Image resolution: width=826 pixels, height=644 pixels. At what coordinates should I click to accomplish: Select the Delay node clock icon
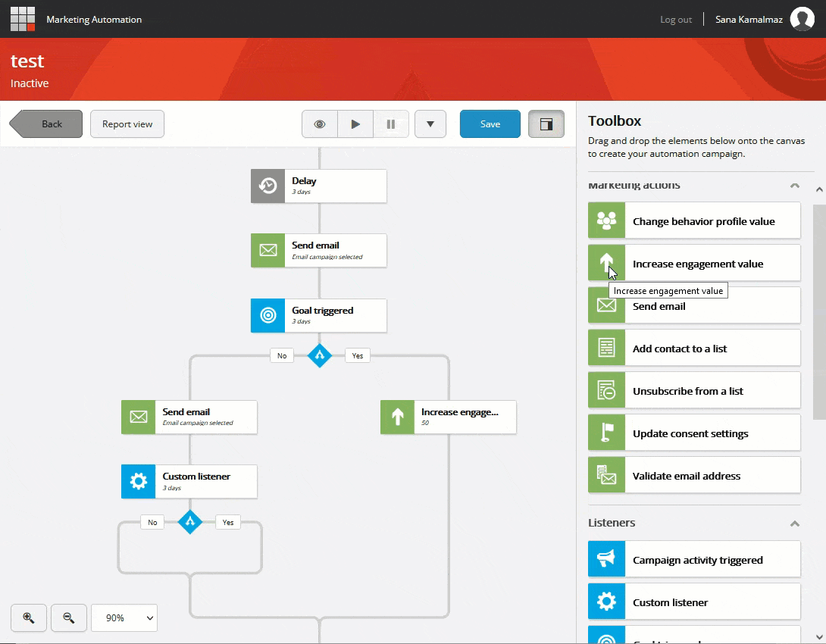pyautogui.click(x=268, y=186)
